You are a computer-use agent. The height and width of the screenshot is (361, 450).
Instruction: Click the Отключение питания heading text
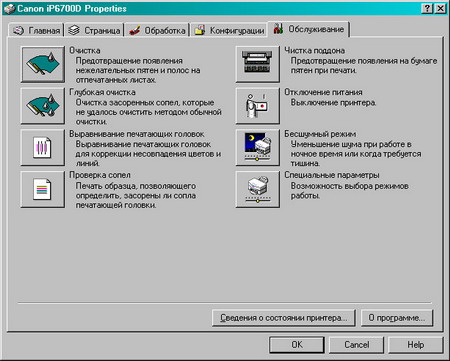coord(323,92)
